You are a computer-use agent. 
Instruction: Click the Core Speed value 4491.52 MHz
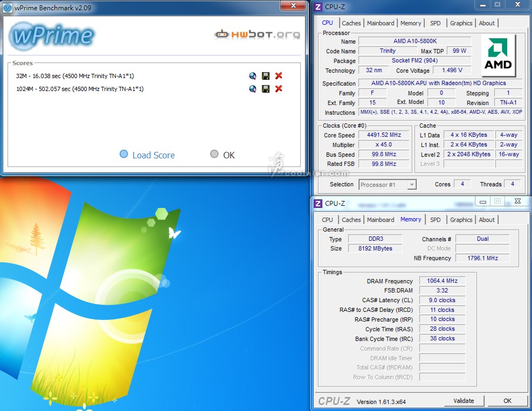point(384,135)
